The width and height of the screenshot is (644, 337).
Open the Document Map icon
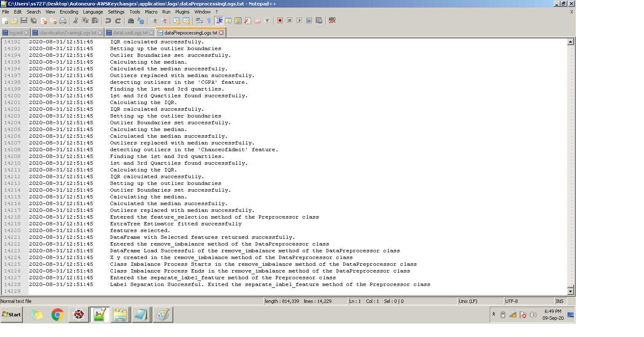point(238,21)
